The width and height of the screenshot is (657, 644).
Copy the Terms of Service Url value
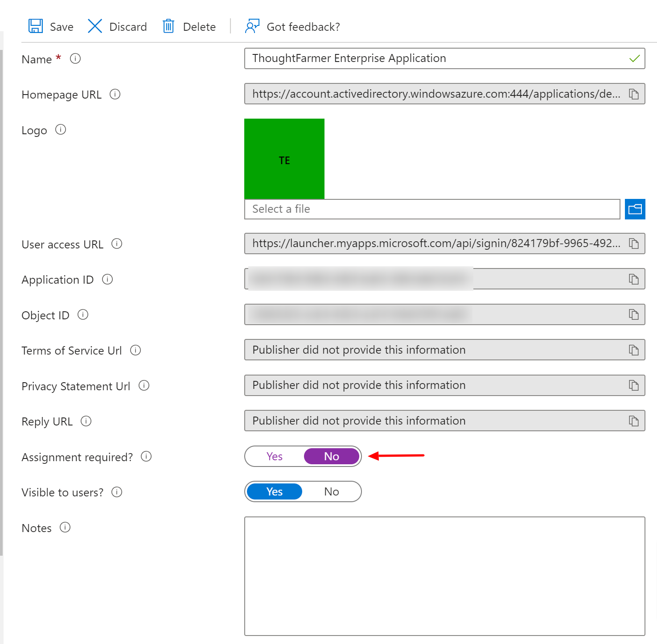click(634, 350)
